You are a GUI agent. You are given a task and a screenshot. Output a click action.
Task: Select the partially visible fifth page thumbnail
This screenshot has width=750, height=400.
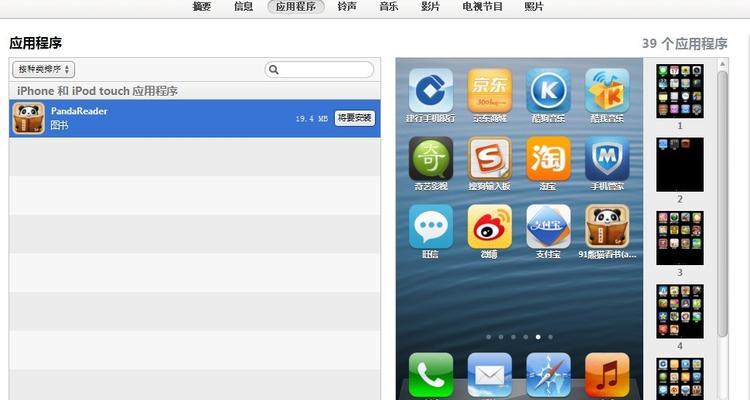680,378
